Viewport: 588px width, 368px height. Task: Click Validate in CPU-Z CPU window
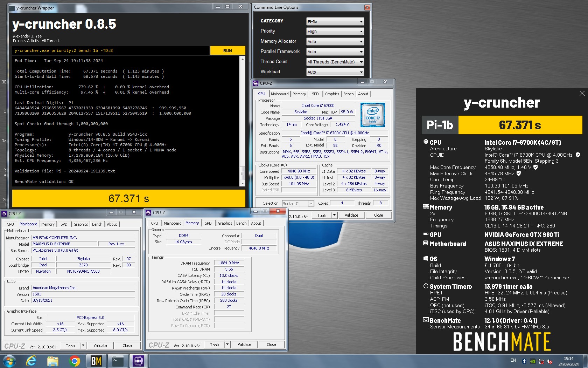(351, 215)
